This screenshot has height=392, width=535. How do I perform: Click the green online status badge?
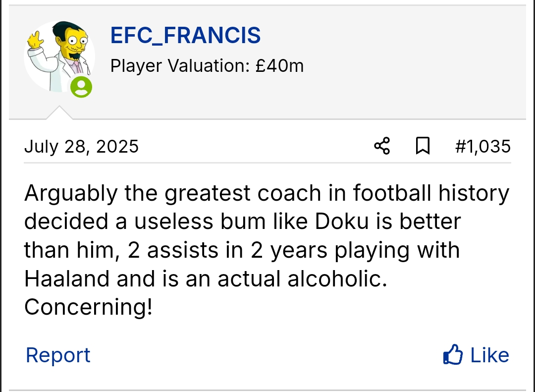pyautogui.click(x=81, y=87)
